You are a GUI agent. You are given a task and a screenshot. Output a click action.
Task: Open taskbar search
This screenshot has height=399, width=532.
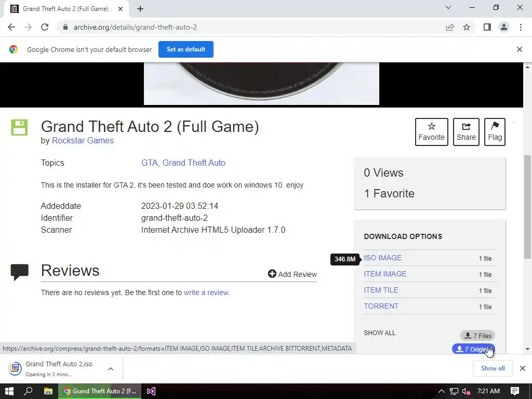pos(28,391)
